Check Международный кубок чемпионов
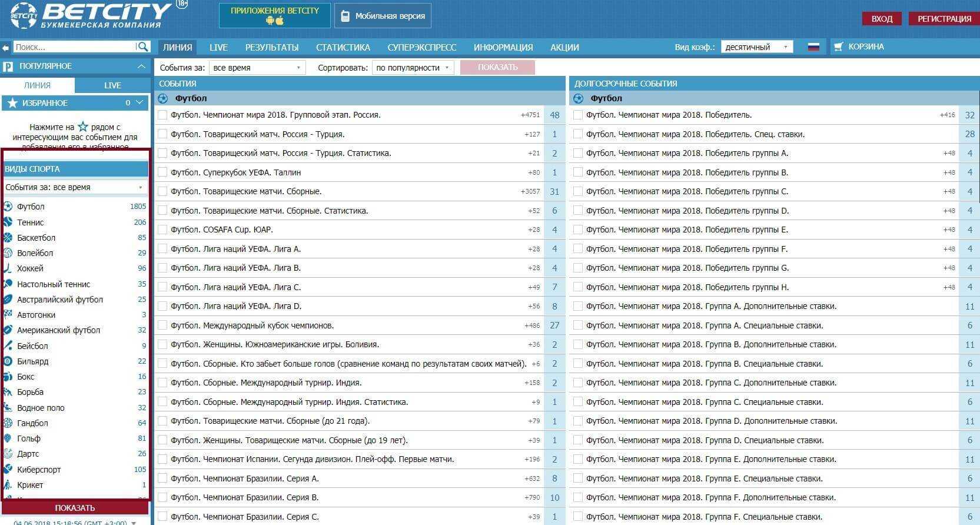 click(162, 325)
